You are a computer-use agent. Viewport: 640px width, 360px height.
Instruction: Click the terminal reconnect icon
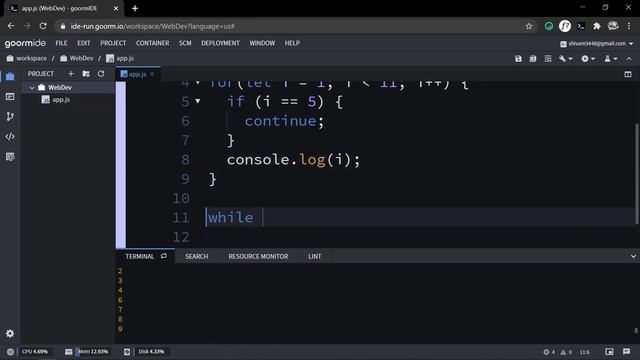164,256
